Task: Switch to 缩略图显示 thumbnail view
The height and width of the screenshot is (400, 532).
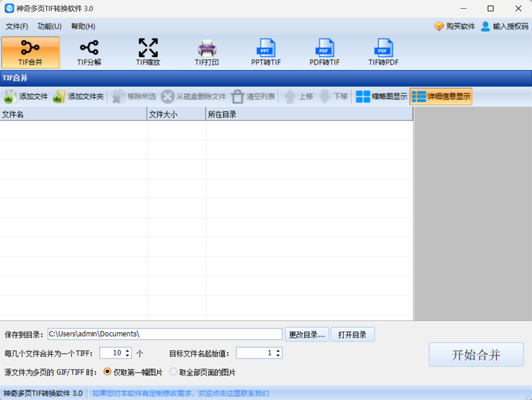Action: (381, 97)
